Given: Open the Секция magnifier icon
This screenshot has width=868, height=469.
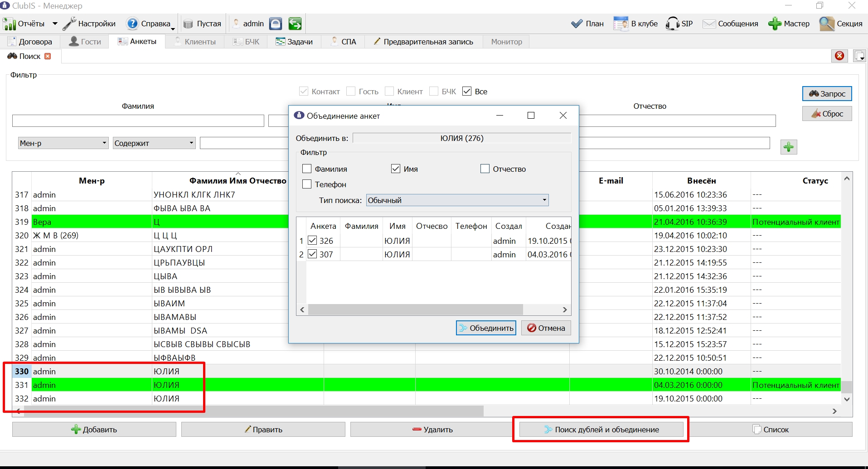Looking at the screenshot, I should [x=827, y=24].
